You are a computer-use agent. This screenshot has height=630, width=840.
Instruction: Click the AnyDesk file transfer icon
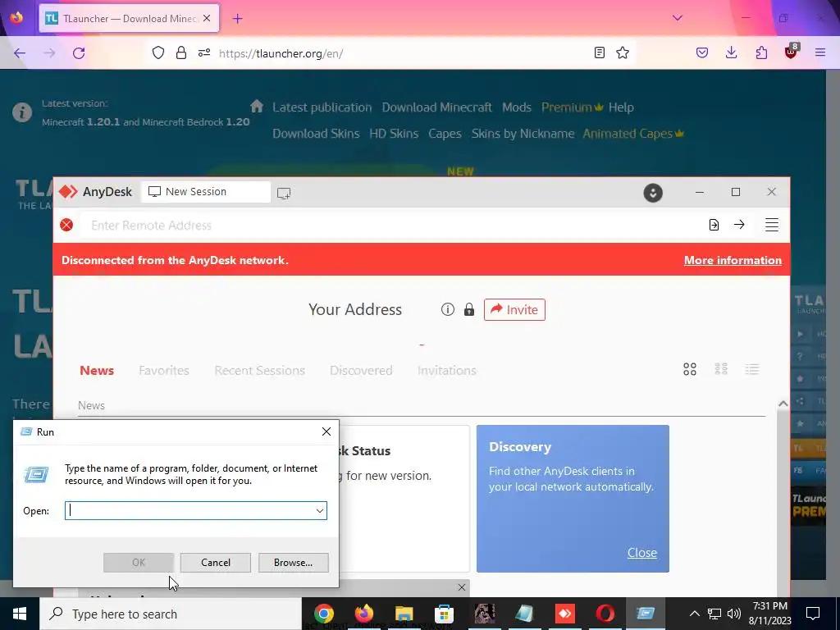[714, 225]
